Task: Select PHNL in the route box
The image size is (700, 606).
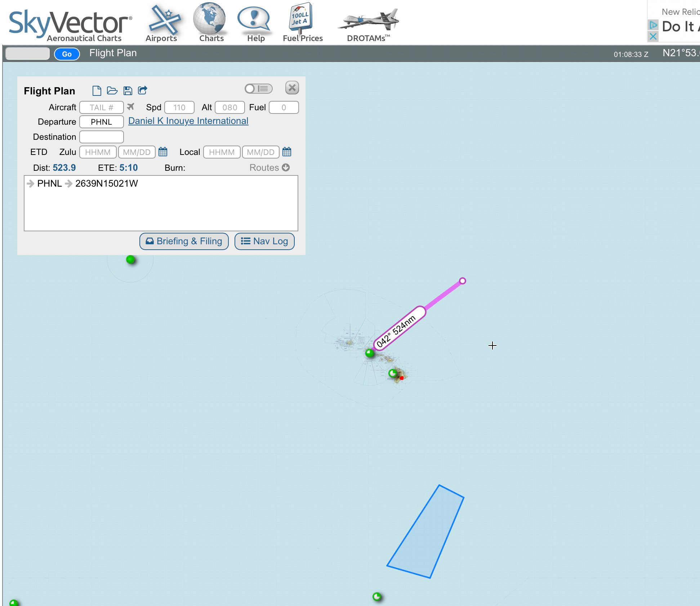Action: tap(49, 183)
